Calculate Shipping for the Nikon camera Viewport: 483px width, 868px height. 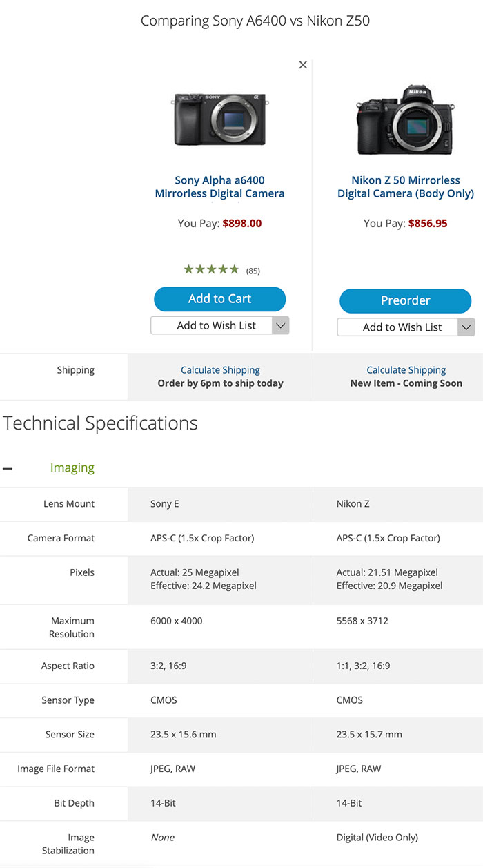point(406,370)
